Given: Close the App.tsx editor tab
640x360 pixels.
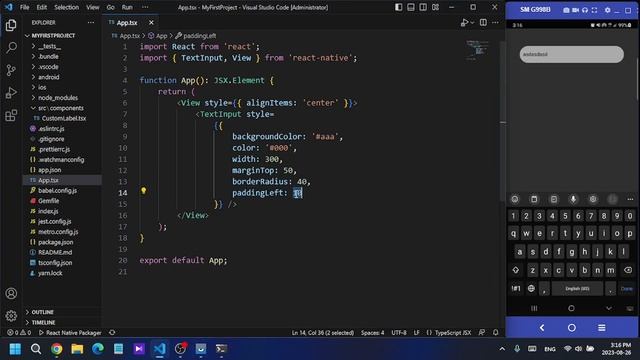Looking at the screenshot, I should pyautogui.click(x=151, y=23).
